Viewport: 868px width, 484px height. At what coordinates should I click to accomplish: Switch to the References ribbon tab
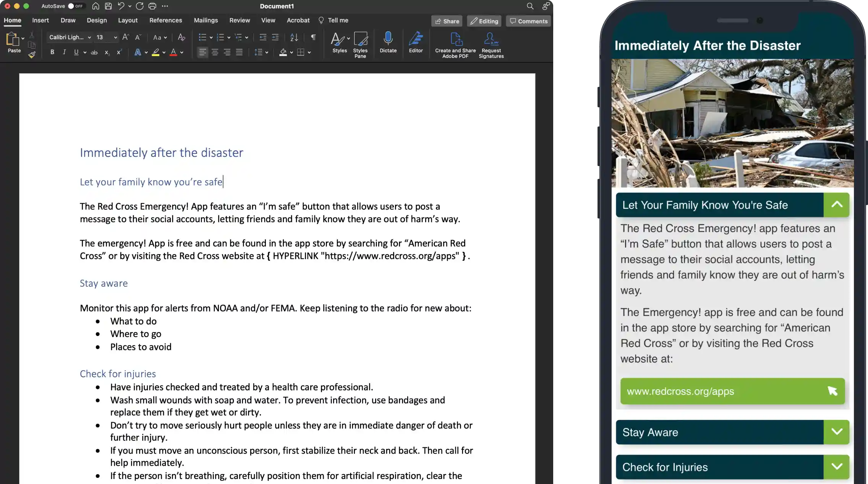[166, 20]
